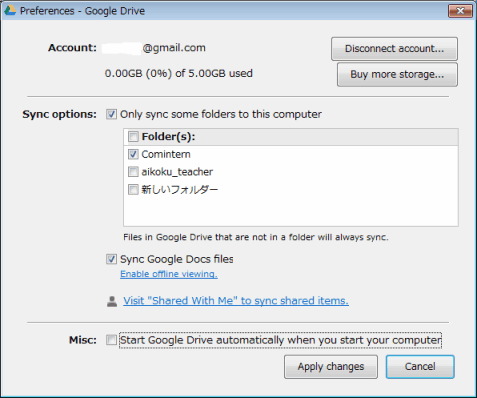477x398 pixels.
Task: Select the aikoku_teacher folder name
Action: (177, 172)
